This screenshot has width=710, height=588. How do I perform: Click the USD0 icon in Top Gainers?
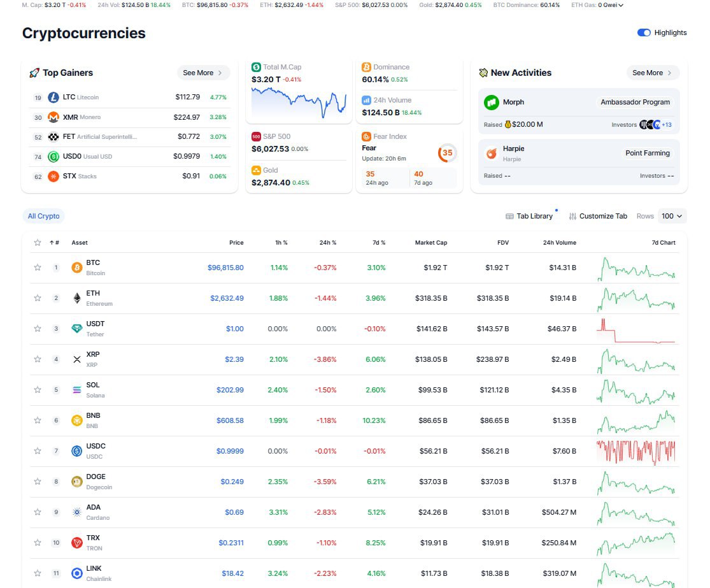(53, 156)
